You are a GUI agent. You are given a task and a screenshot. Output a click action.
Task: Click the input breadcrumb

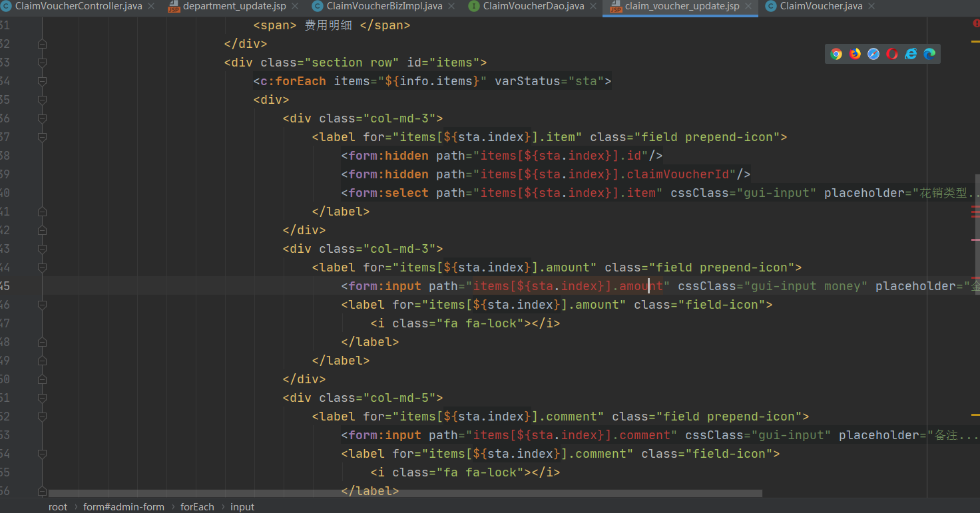pos(242,507)
